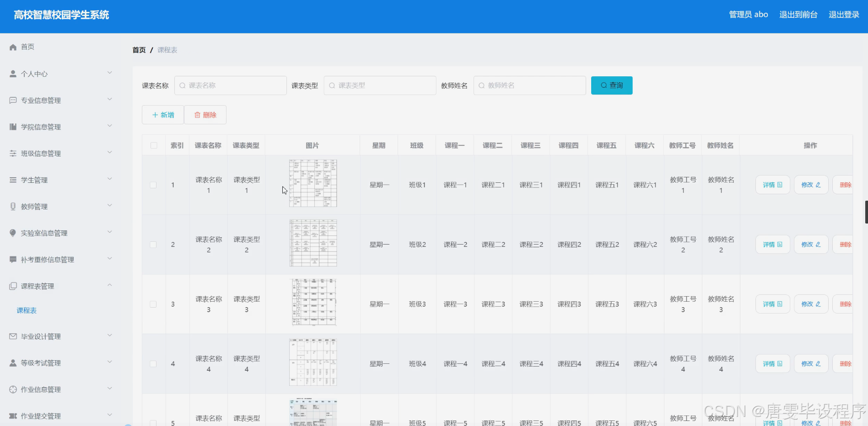Click the sliders icon for 班级信息管理
This screenshot has height=426, width=868.
pyautogui.click(x=13, y=153)
